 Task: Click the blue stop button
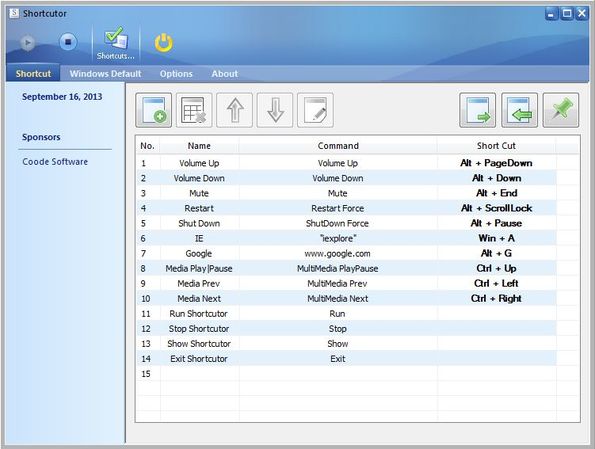(x=68, y=42)
